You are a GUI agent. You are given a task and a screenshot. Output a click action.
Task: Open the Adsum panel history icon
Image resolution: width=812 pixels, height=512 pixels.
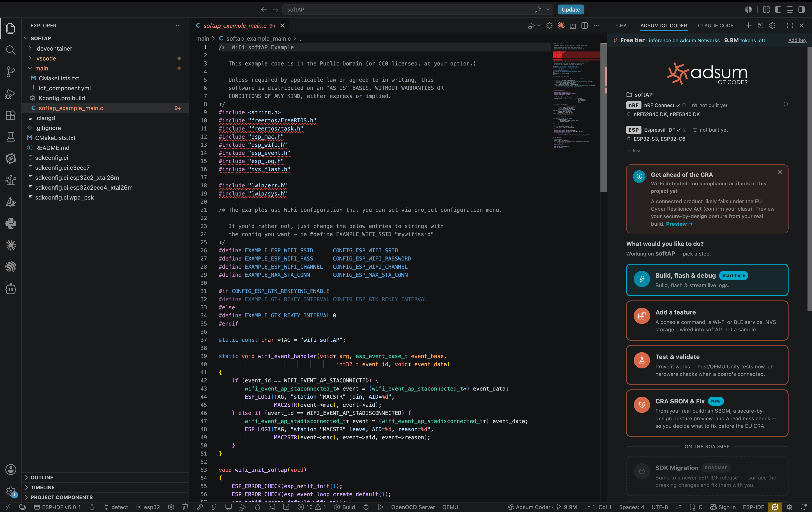click(x=760, y=26)
